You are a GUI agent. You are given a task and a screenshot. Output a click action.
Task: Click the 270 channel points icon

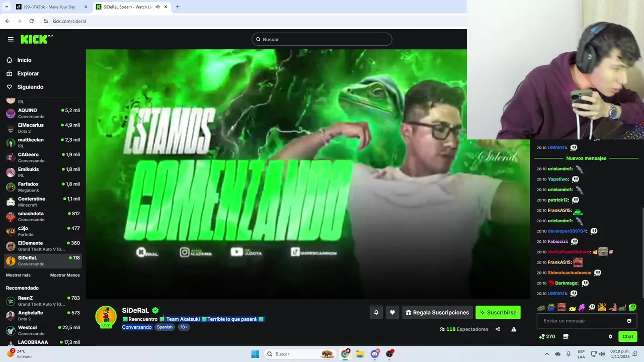547,336
